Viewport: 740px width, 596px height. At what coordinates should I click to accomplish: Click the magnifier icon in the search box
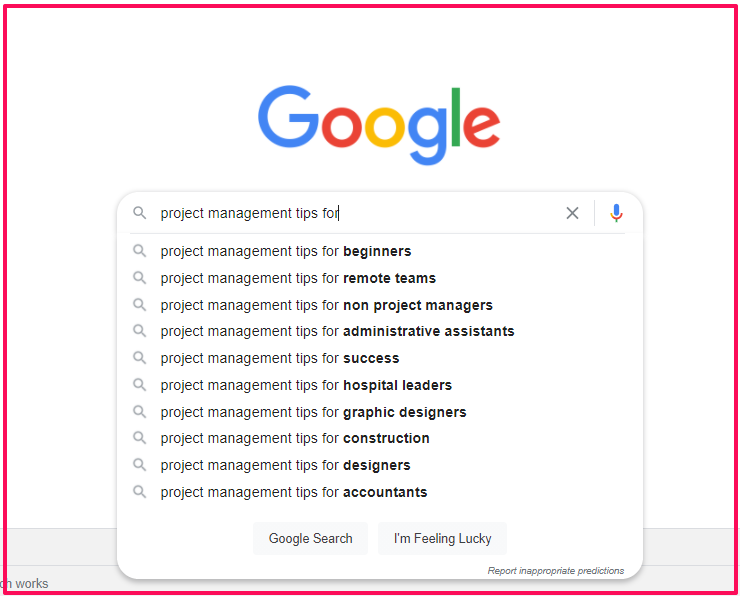click(140, 213)
